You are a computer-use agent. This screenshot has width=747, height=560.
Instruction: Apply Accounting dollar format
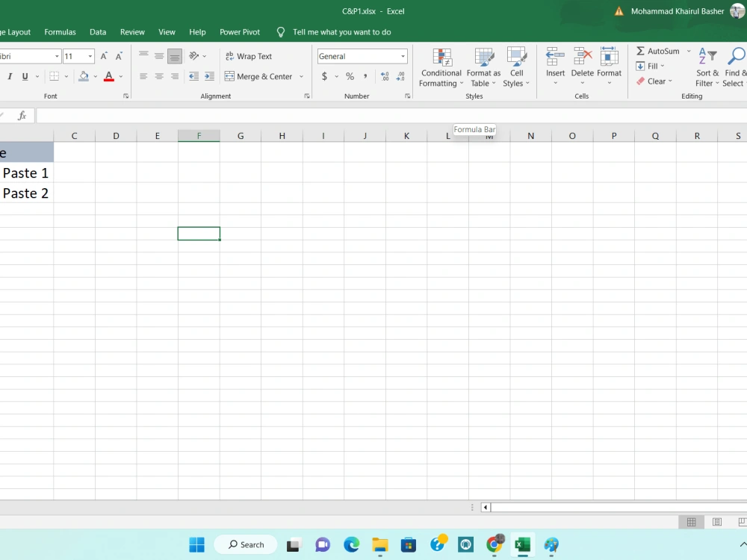324,76
